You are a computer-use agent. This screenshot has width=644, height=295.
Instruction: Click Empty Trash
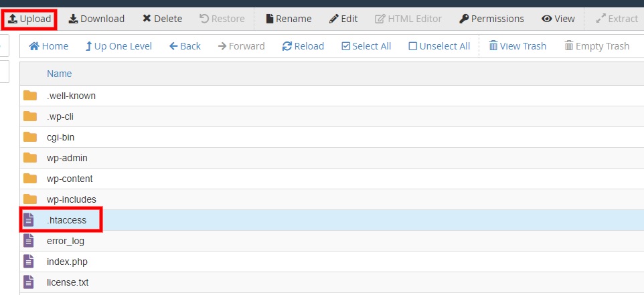click(x=597, y=46)
